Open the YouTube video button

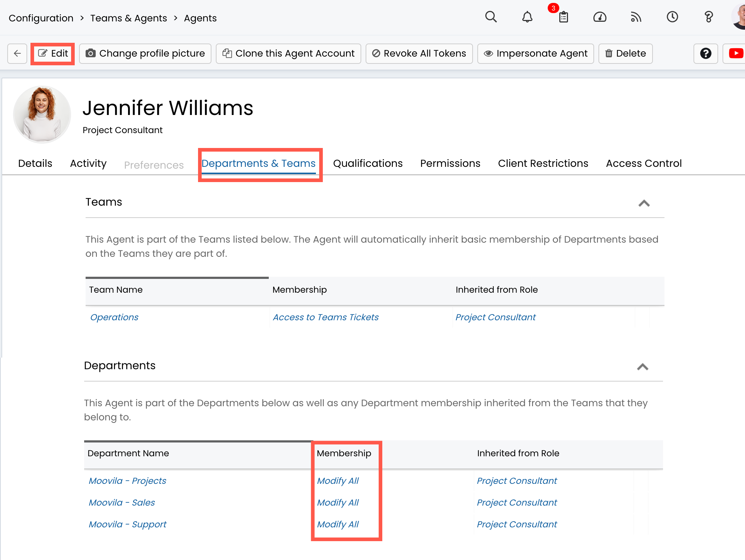[x=736, y=54]
